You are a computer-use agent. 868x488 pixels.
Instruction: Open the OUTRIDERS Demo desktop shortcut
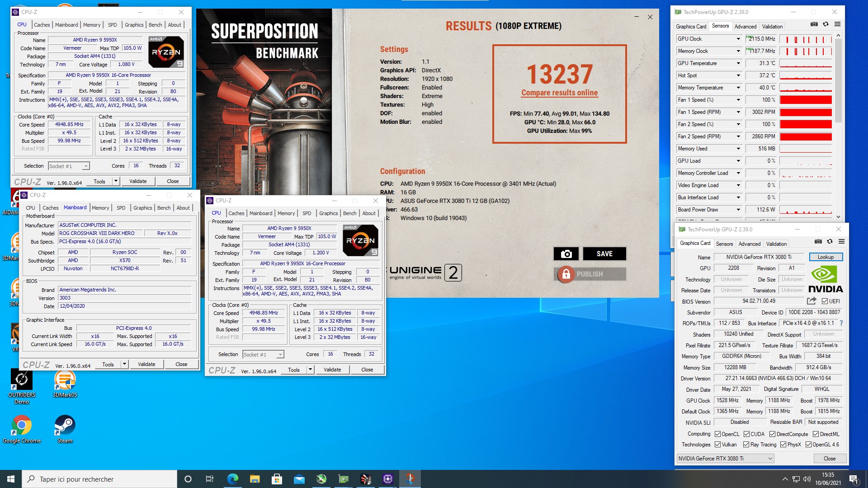coord(21,387)
